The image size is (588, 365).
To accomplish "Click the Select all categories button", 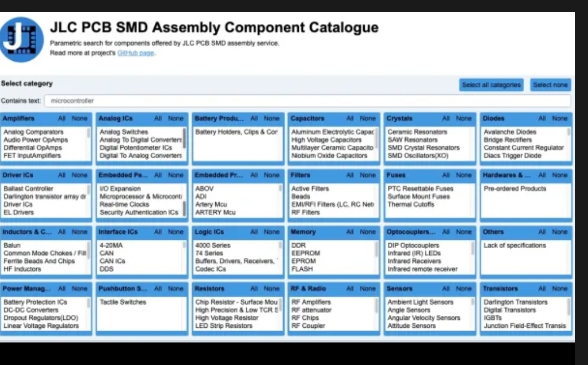I will (x=491, y=85).
